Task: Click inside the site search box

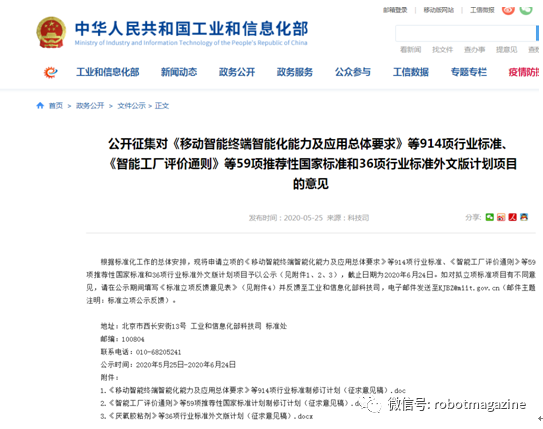Action: pos(465,34)
